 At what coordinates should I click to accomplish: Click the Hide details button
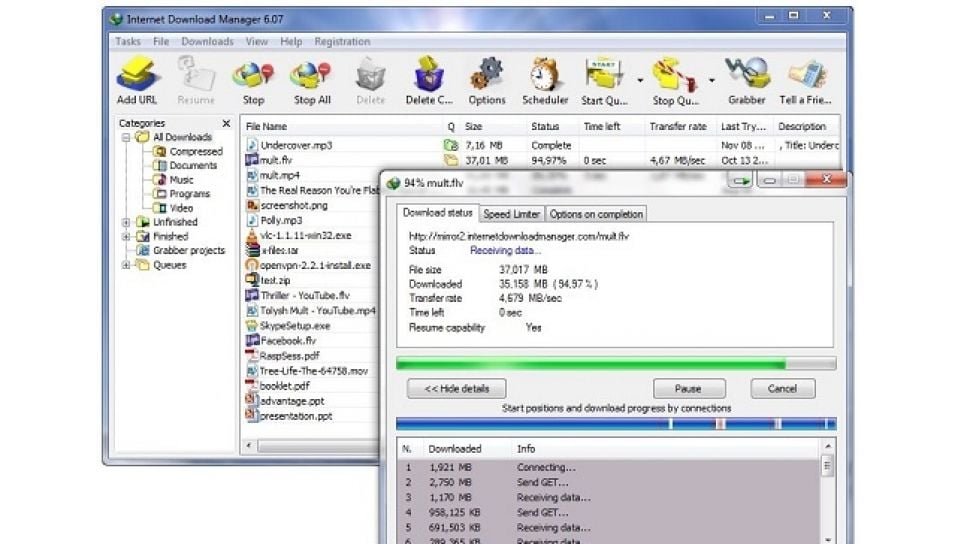pyautogui.click(x=457, y=389)
